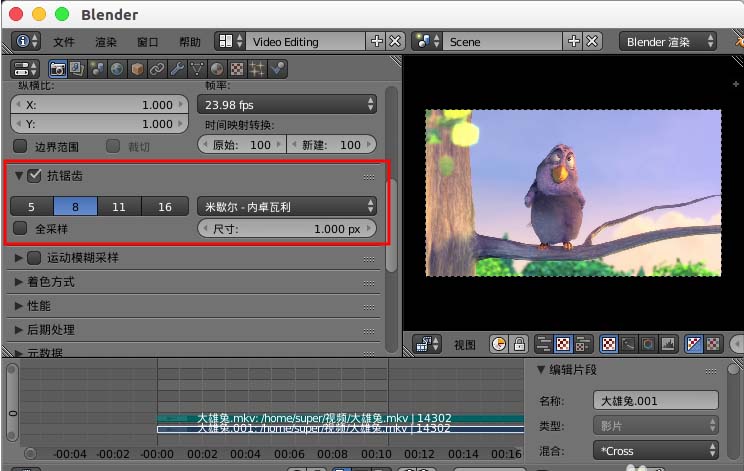The width and height of the screenshot is (744, 471).
Task: Open the screen layout browse icon
Action: pyautogui.click(x=230, y=42)
